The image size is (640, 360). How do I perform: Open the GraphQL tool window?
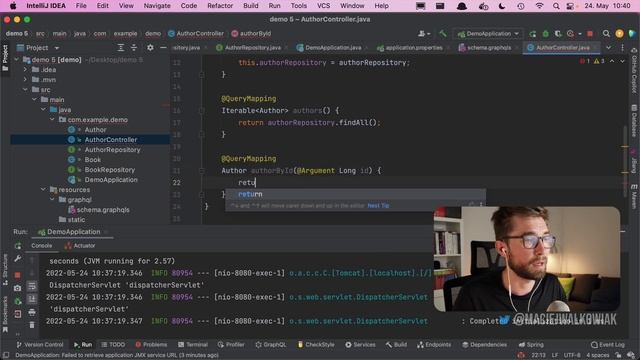point(271,345)
